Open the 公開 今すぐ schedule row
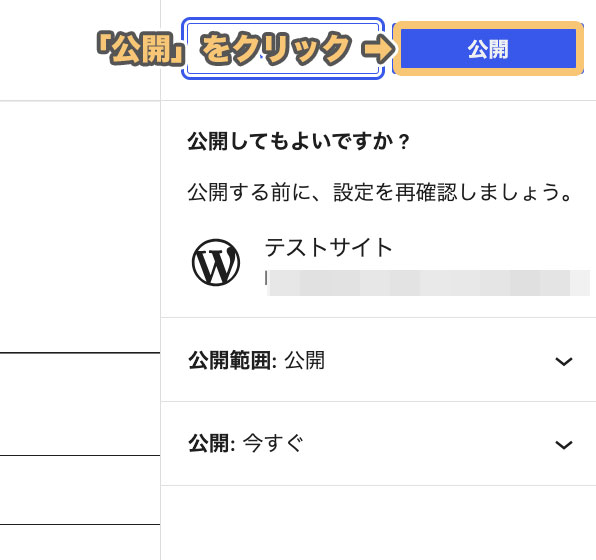 point(378,444)
